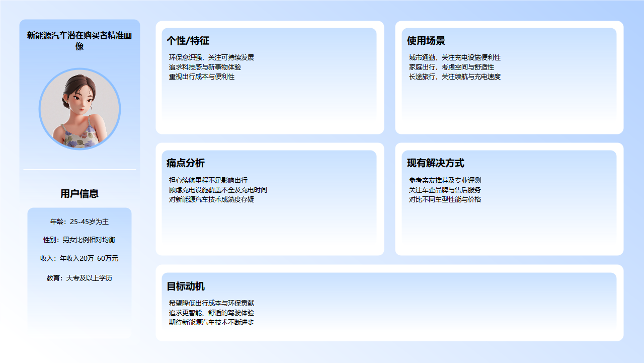Image resolution: width=644 pixels, height=363 pixels.
Task: Click the 教育：大专及以上学历 info row
Action: 79,277
